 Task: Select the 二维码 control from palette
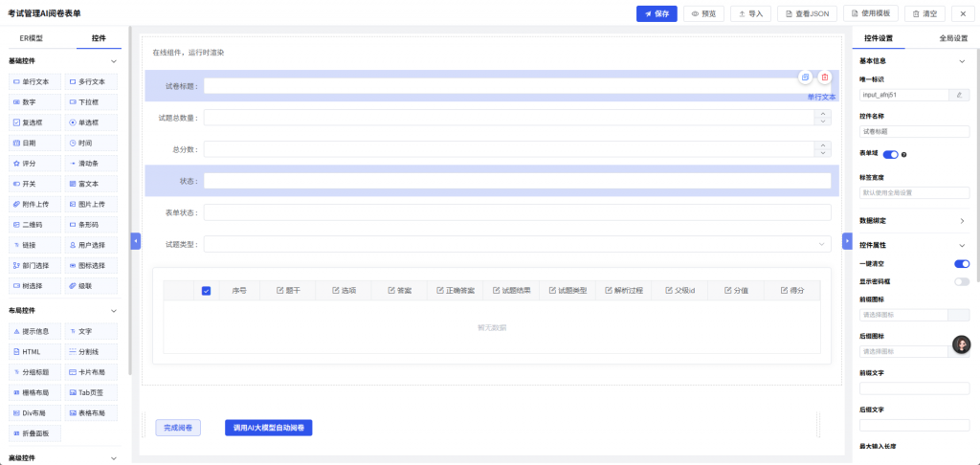point(34,225)
